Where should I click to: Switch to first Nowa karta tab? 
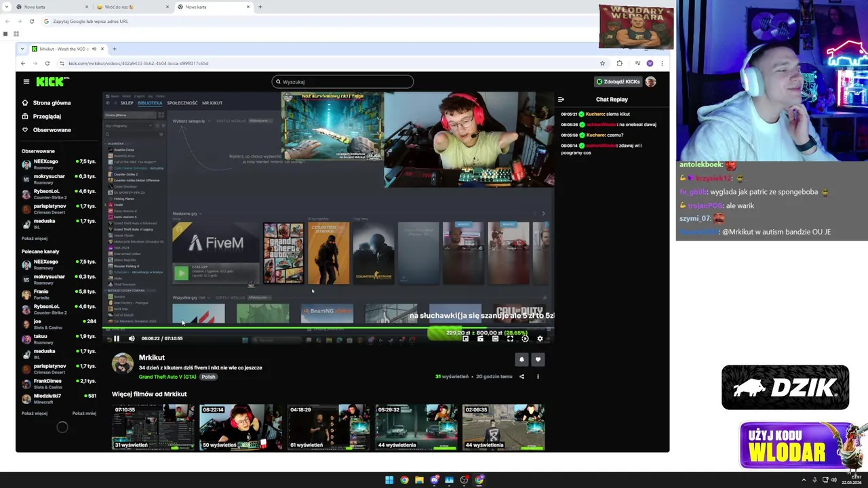click(52, 7)
